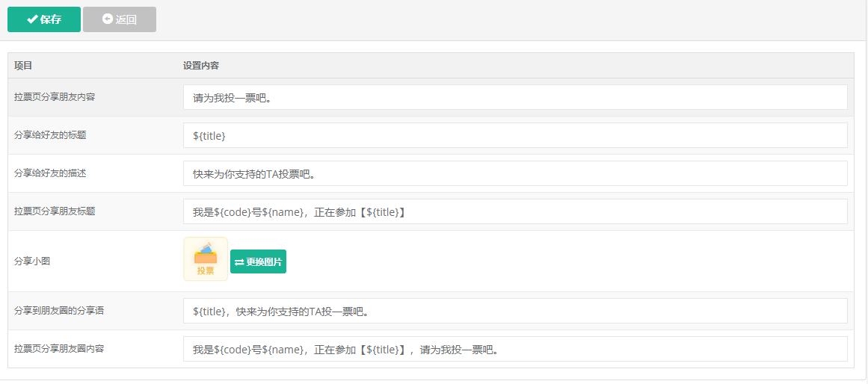
Task: Focus the 拉票页分享朋友内容 input field
Action: (x=515, y=97)
